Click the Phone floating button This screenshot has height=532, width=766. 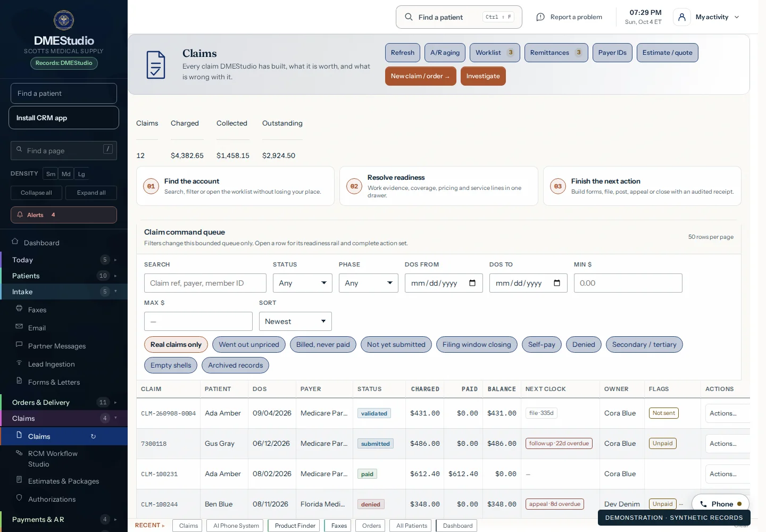point(721,504)
